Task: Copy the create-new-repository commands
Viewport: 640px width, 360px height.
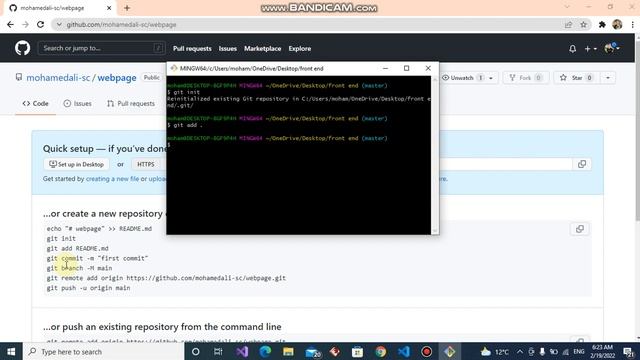Action: pyautogui.click(x=580, y=229)
